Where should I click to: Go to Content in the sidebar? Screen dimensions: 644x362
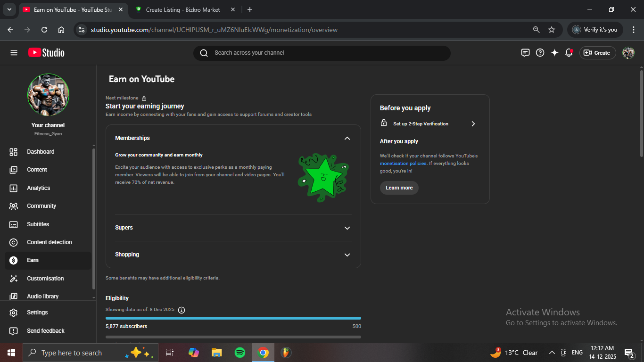pyautogui.click(x=37, y=170)
